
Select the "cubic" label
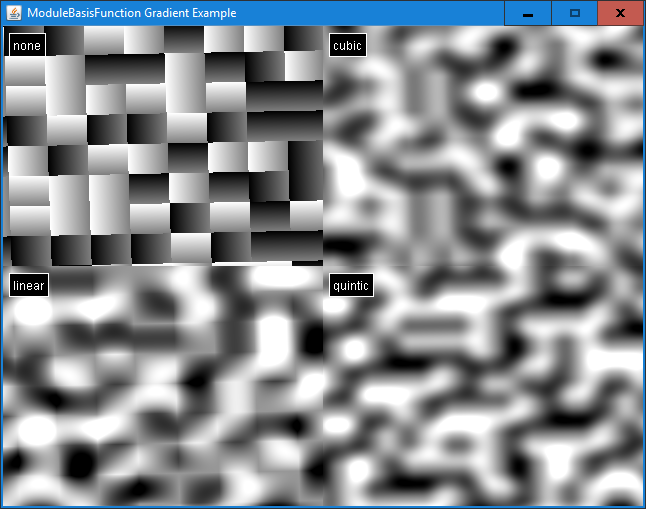347,45
